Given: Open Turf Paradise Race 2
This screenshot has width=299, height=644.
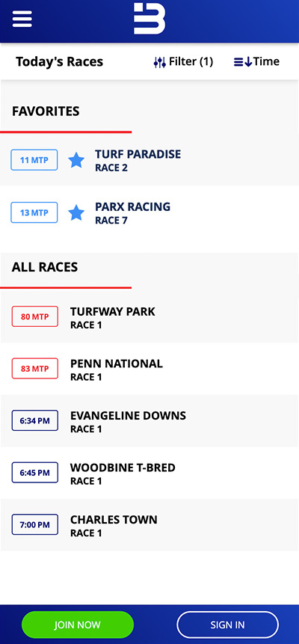Looking at the screenshot, I should (x=149, y=160).
